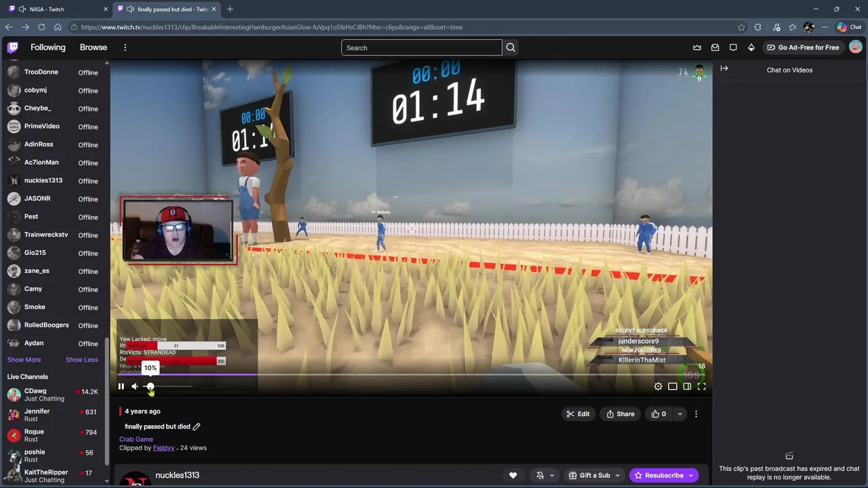The width and height of the screenshot is (868, 488).
Task: Open live channel Jennifer playing Rust
Action: click(53, 415)
